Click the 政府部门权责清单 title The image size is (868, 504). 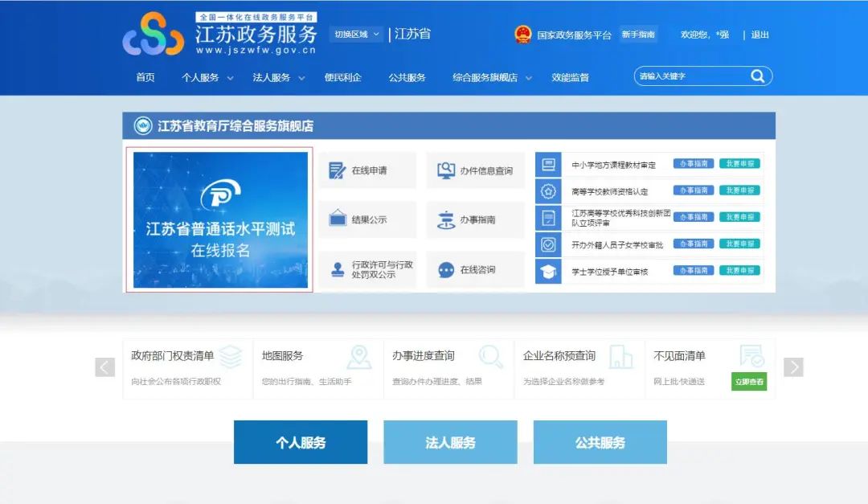pyautogui.click(x=173, y=355)
